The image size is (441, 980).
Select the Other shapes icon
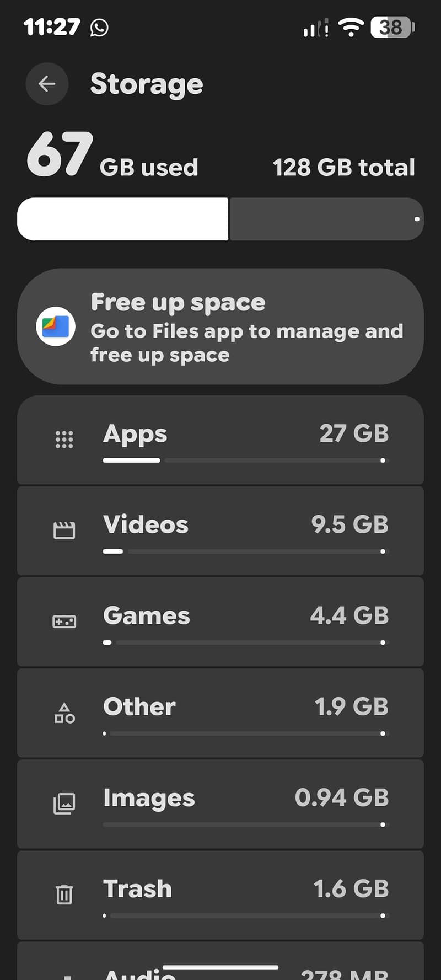click(64, 713)
